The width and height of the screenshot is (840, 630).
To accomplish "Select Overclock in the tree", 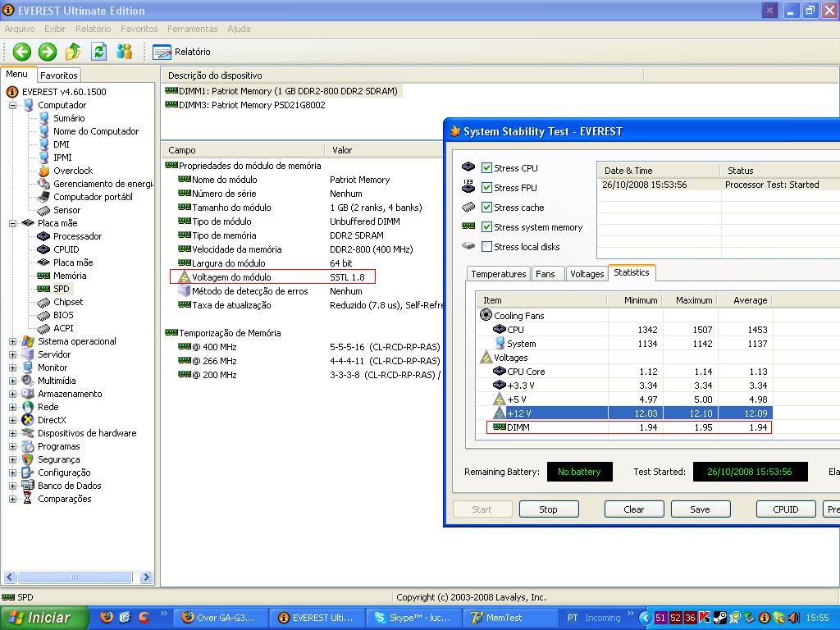I will tap(73, 171).
